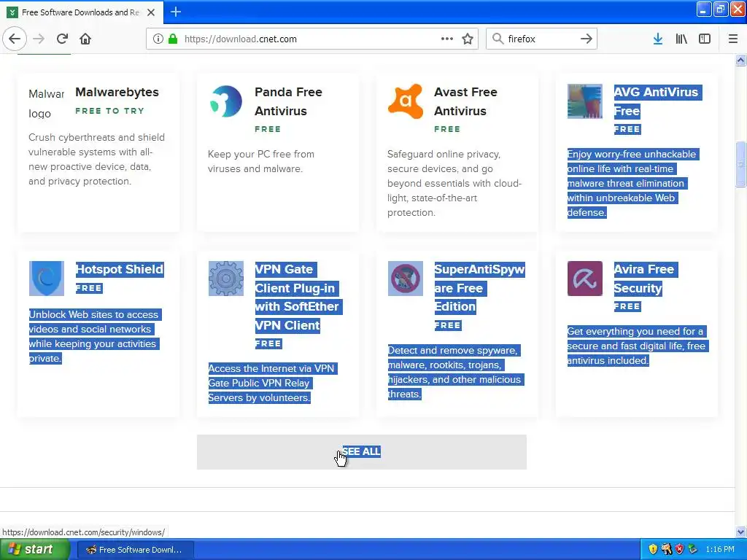Open the page actions three-dot menu
Image resolution: width=747 pixels, height=560 pixels.
(447, 39)
